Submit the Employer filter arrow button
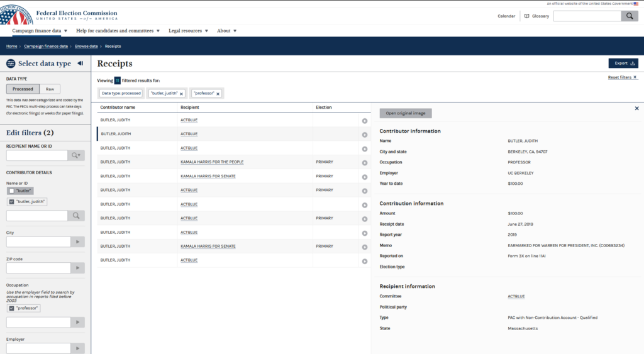The width and height of the screenshot is (644, 354). point(77,349)
